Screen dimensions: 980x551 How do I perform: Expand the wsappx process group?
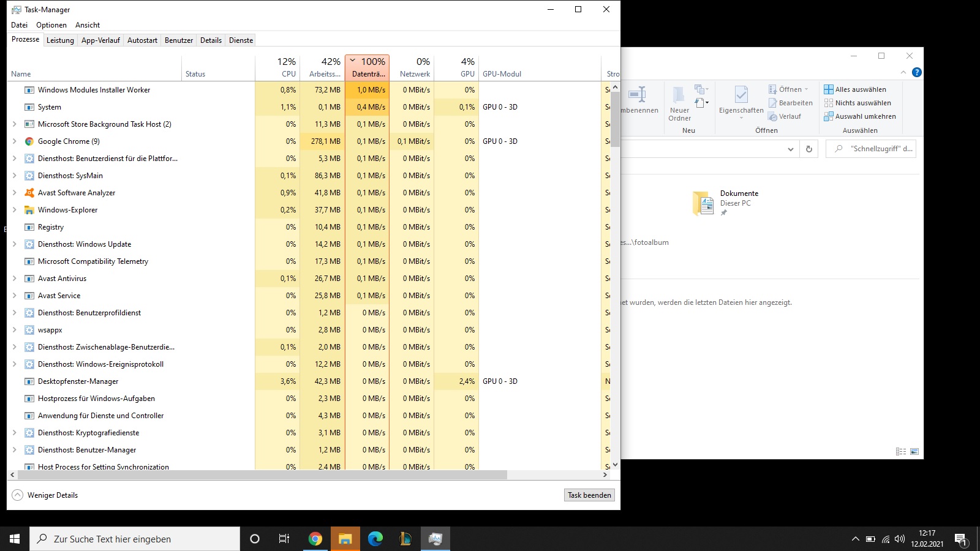(x=15, y=330)
